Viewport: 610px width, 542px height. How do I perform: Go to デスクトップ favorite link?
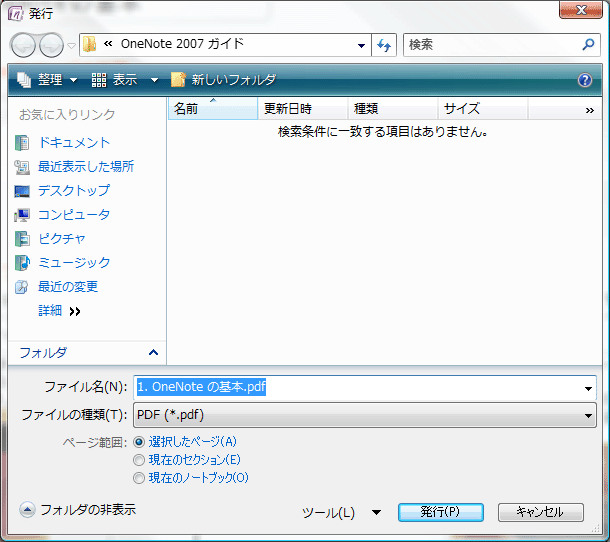pos(74,191)
